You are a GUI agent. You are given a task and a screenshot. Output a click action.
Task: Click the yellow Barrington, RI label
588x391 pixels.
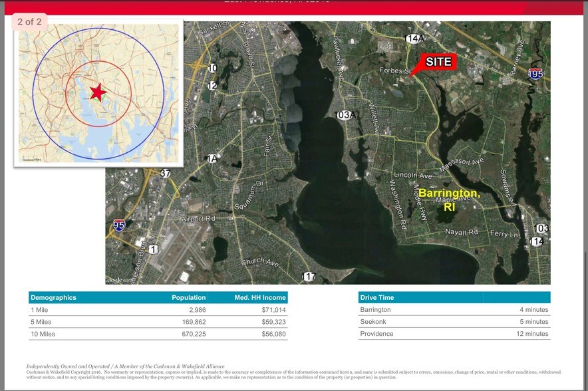coord(450,199)
